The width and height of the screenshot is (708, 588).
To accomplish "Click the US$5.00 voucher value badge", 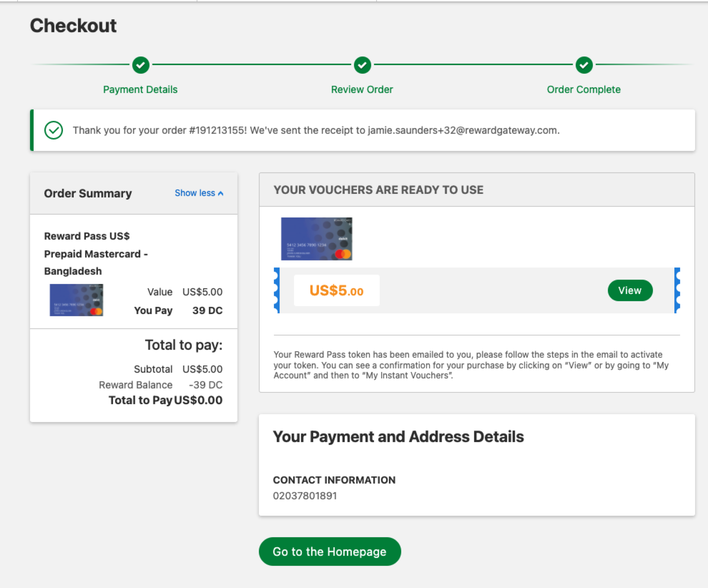I will [336, 290].
